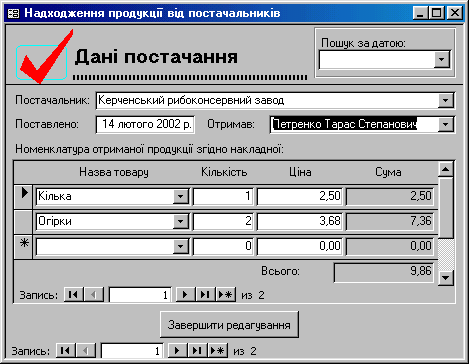
Task: Expand the Постачальник supplier dropdown
Action: tap(446, 100)
